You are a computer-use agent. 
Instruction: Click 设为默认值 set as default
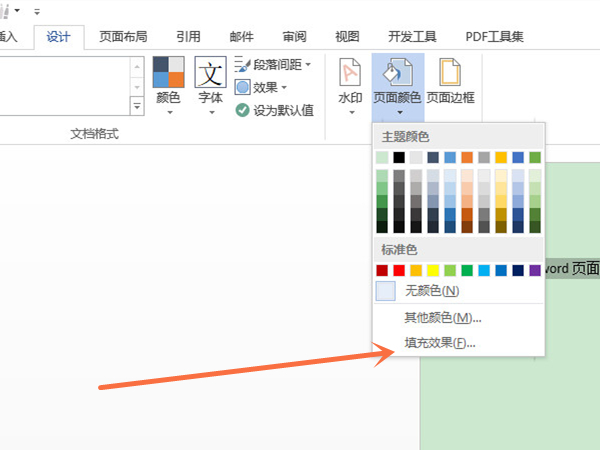[275, 110]
